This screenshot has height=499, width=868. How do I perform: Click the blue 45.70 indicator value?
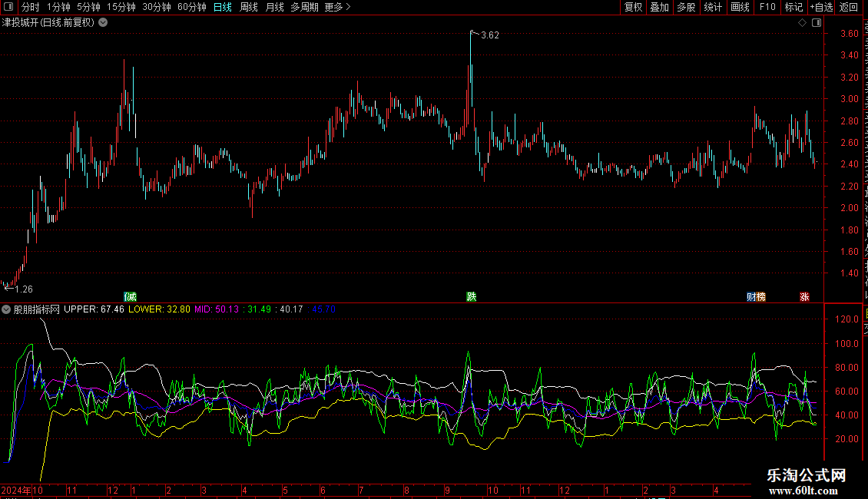pos(324,309)
